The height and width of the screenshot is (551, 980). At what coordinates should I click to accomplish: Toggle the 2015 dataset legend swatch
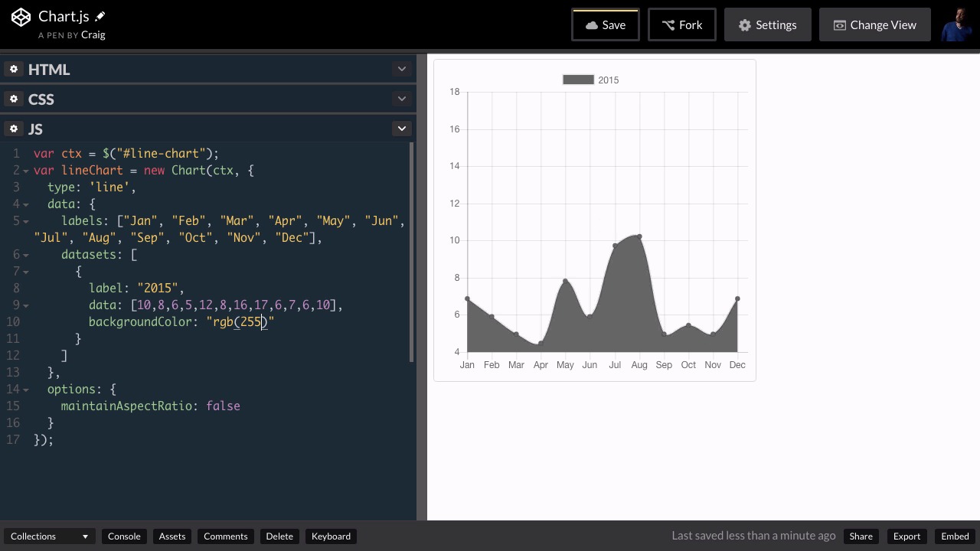point(578,80)
